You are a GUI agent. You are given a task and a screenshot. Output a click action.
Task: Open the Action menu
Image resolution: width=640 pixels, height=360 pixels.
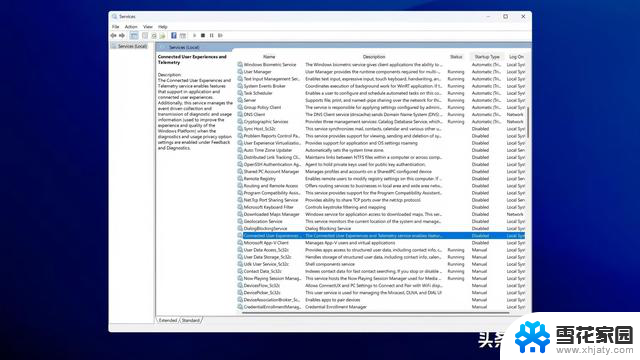click(x=131, y=27)
